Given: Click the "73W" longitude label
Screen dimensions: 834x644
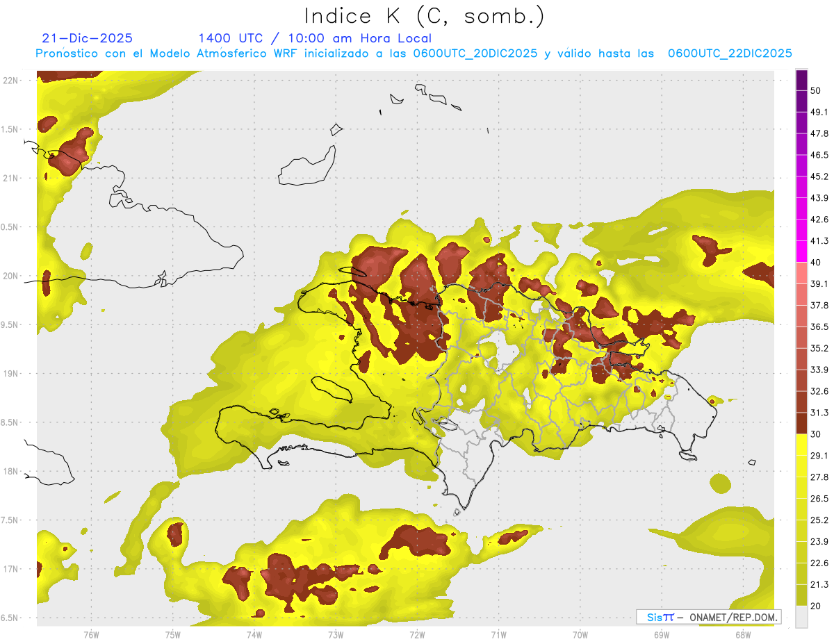Looking at the screenshot, I should coord(336,635).
